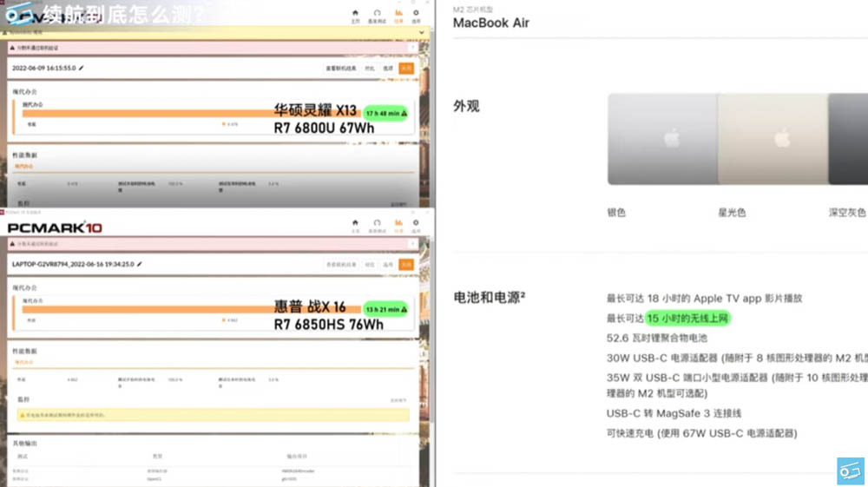The height and width of the screenshot is (487, 868).
Task: Click 性能数据 heading in bottom PCMark window
Action: coord(24,351)
